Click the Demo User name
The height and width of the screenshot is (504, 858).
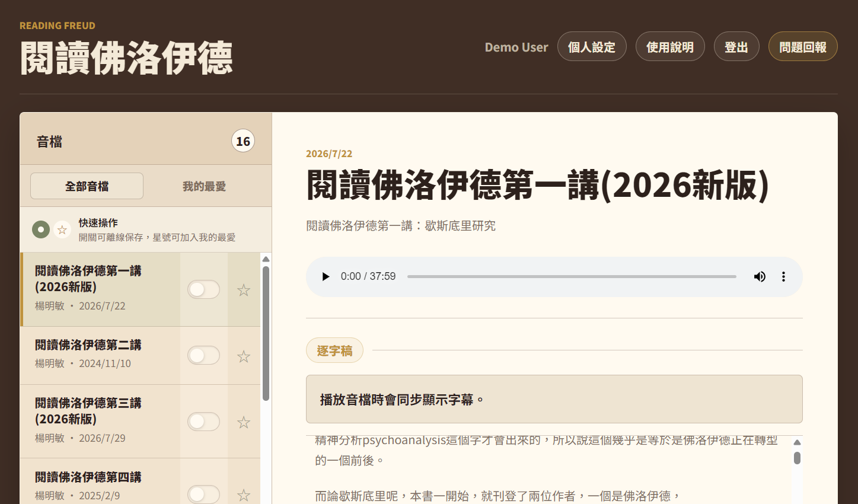(x=516, y=47)
